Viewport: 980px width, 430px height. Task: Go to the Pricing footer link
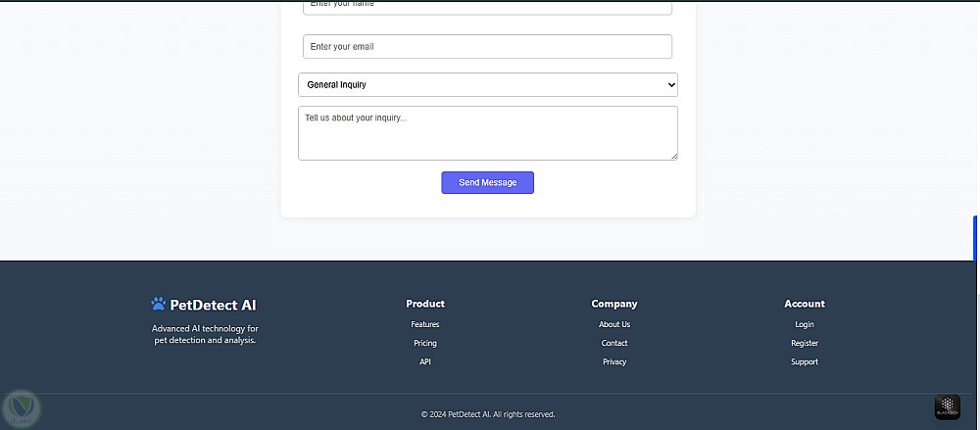tap(425, 343)
